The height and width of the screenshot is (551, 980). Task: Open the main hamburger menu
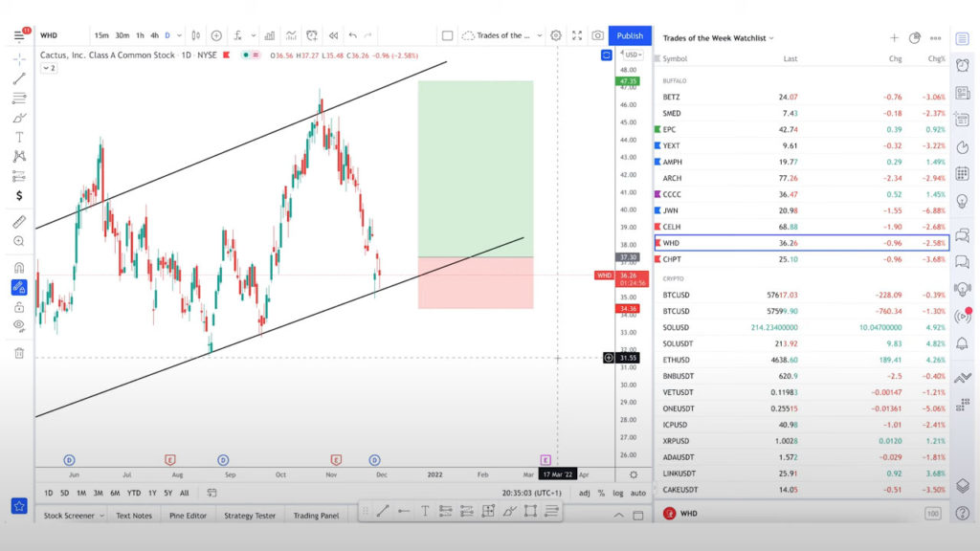(x=19, y=35)
